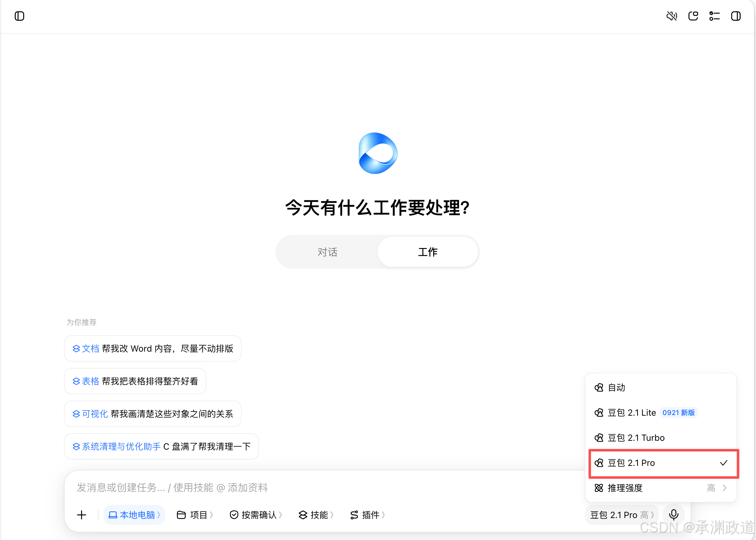Click the 0921 新版 badge
This screenshot has width=756, height=540.
(679, 413)
